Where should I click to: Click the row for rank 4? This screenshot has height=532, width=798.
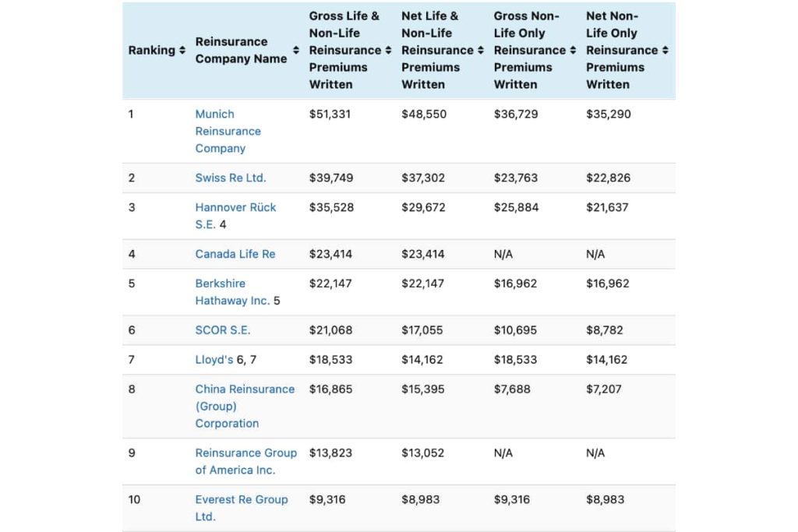[x=399, y=254]
